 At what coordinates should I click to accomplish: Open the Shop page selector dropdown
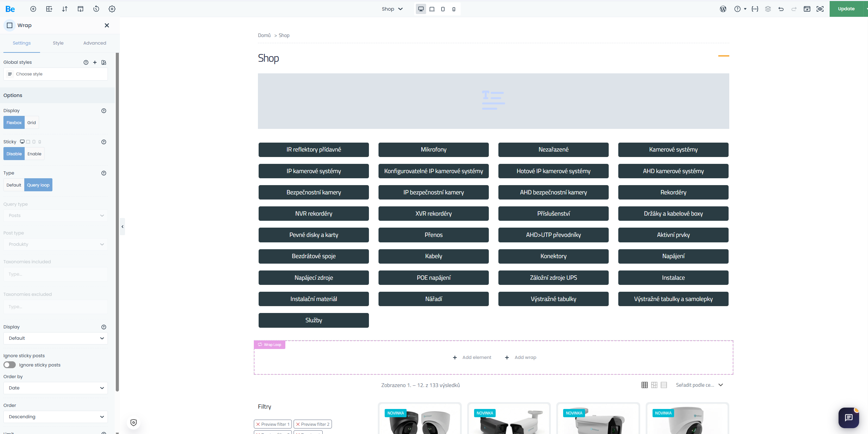pos(392,9)
